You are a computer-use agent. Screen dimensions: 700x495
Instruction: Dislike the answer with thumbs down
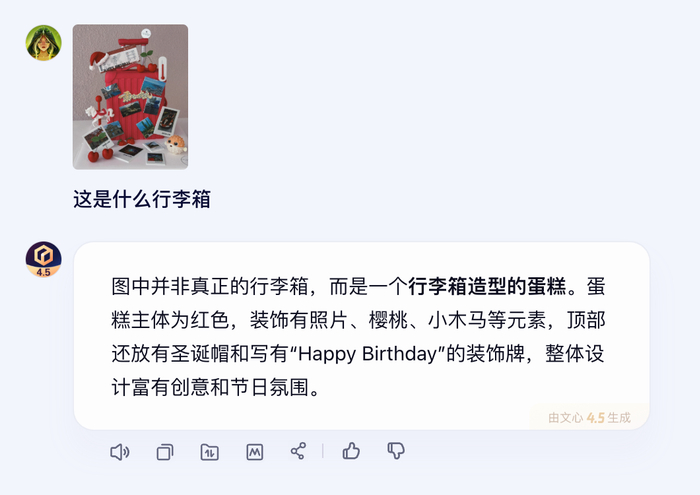(396, 451)
